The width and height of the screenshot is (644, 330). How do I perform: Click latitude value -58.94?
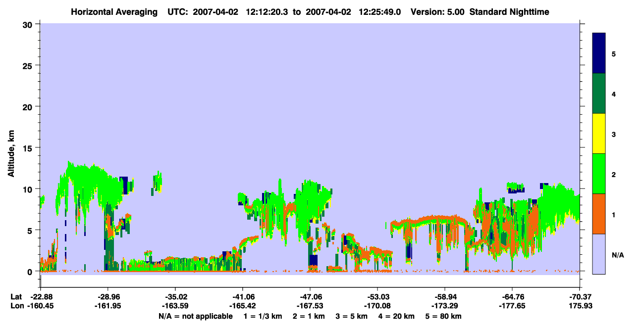(445, 297)
